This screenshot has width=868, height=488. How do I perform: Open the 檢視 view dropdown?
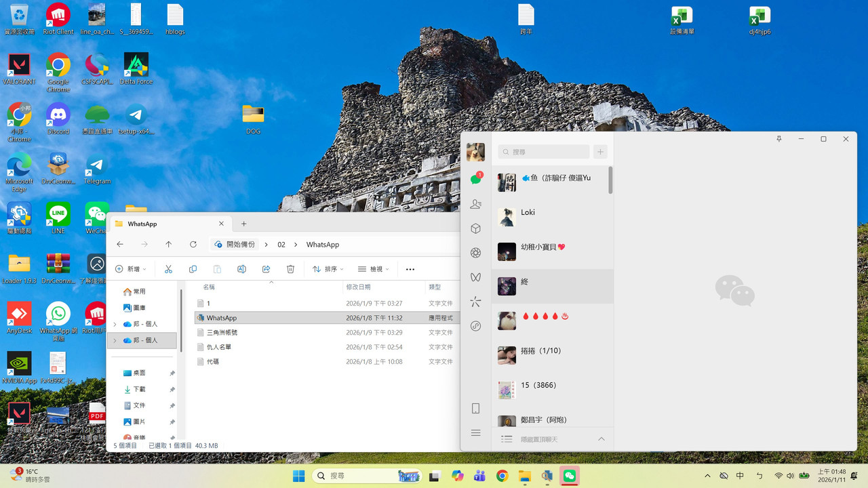tap(374, 269)
